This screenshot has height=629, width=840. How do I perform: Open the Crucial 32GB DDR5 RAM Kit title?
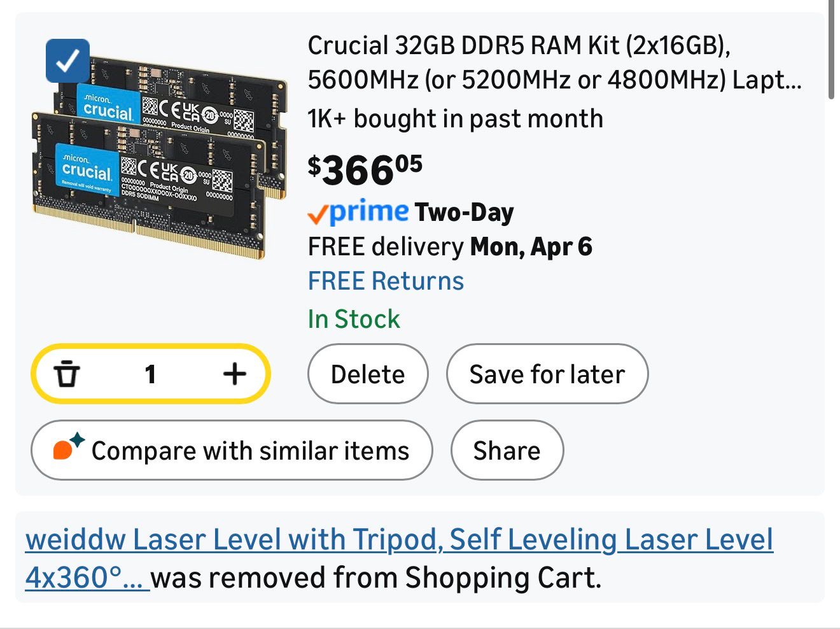554,62
